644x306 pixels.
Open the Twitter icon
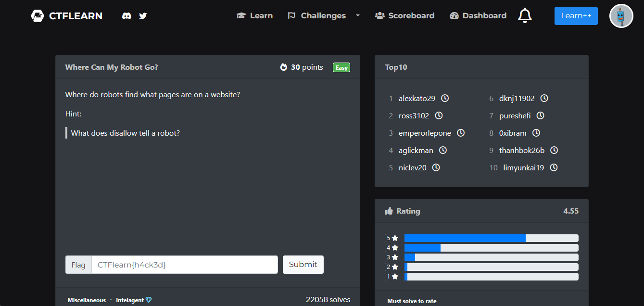(x=142, y=16)
